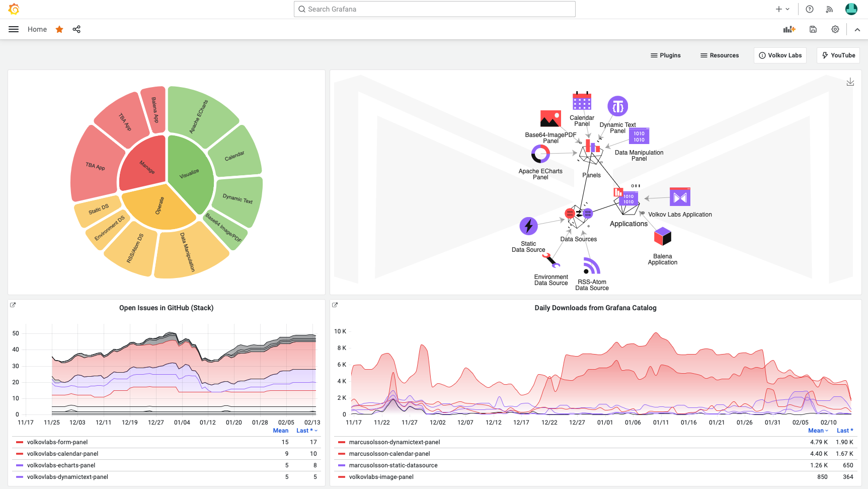This screenshot has width=868, height=489.
Task: Toggle volkovlabs-echarts-panel series in legend
Action: point(61,465)
